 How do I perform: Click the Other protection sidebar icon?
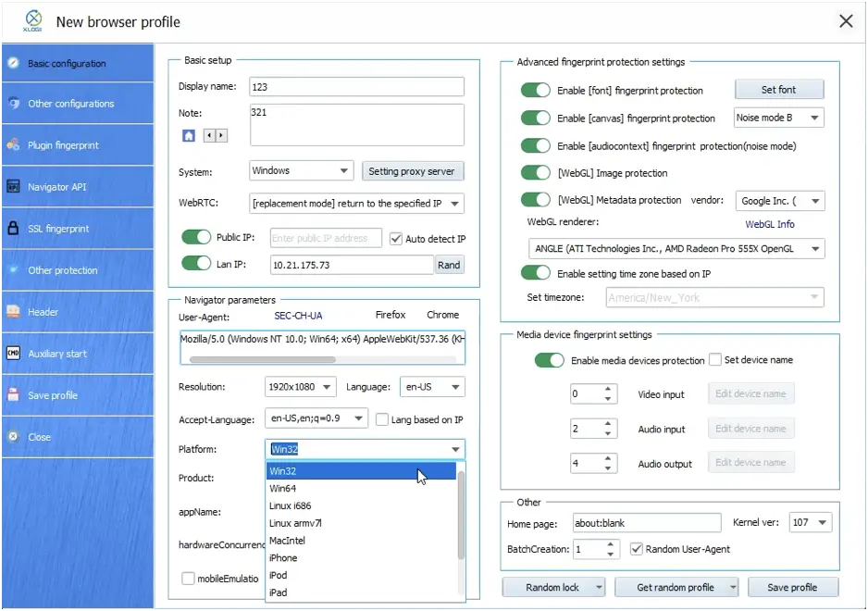(13, 270)
